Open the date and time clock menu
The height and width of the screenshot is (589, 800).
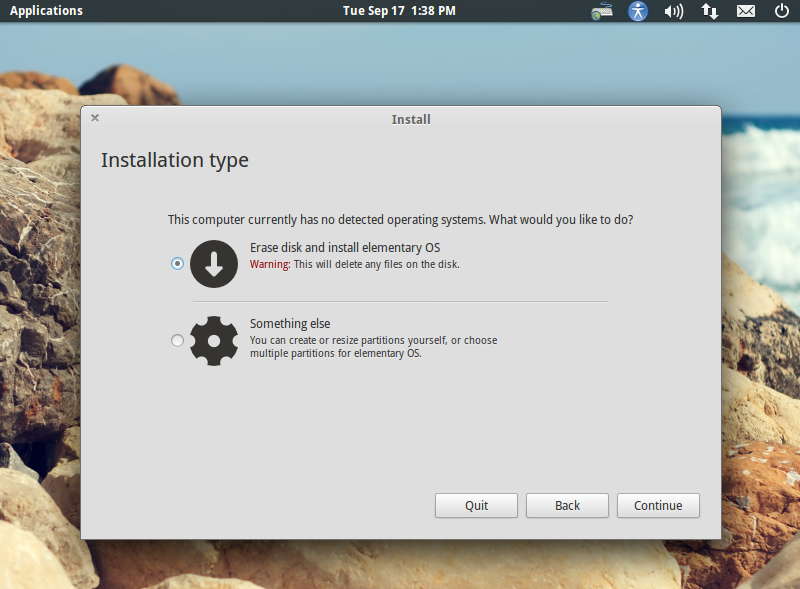coord(399,11)
